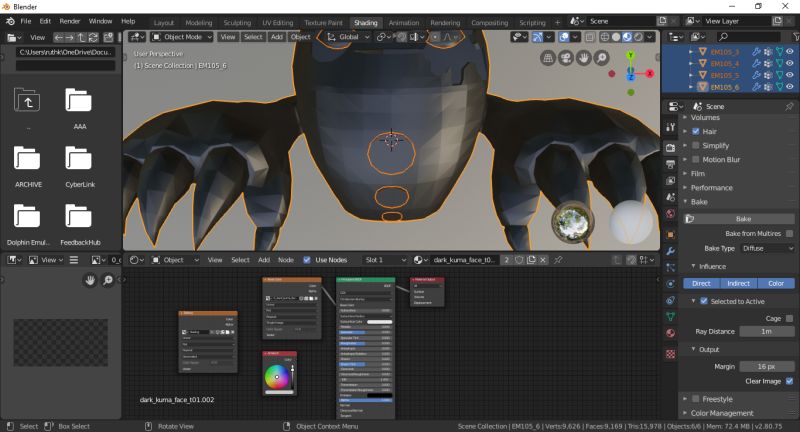Image resolution: width=800 pixels, height=432 pixels.
Task: Uncheck the Clear Image checkbox
Action: [x=789, y=381]
